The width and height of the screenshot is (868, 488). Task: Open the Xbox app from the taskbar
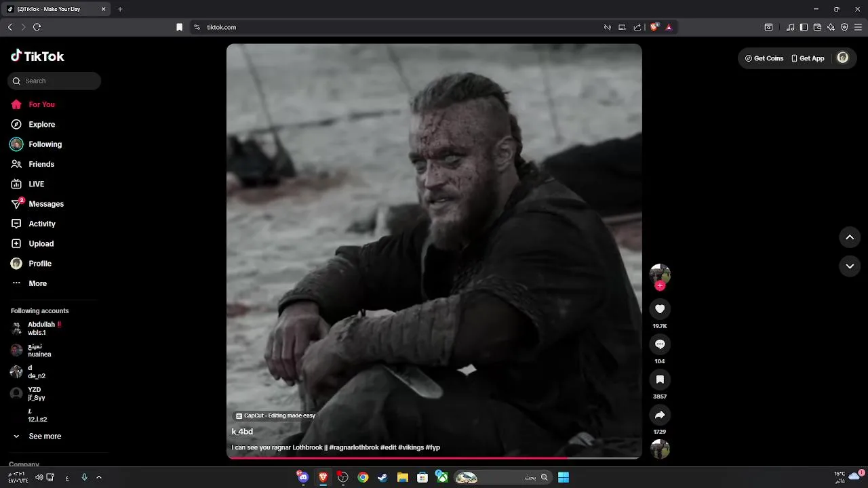[x=441, y=477]
